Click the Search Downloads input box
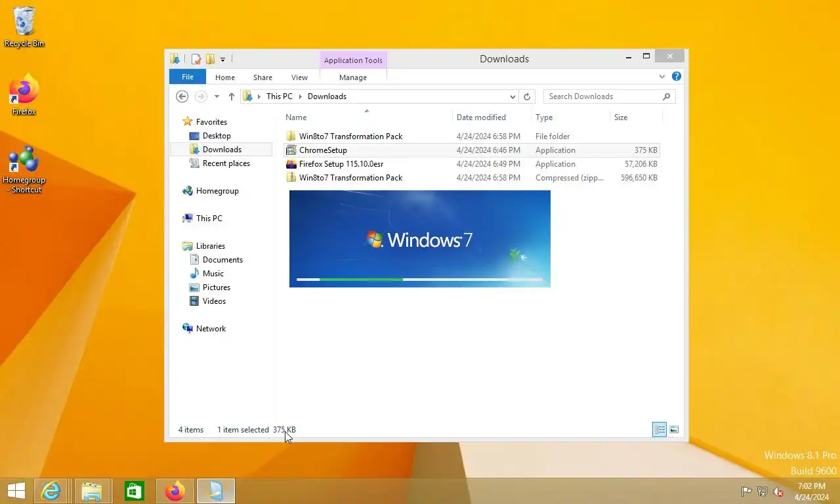Viewport: 840px width, 504px height. tap(602, 96)
